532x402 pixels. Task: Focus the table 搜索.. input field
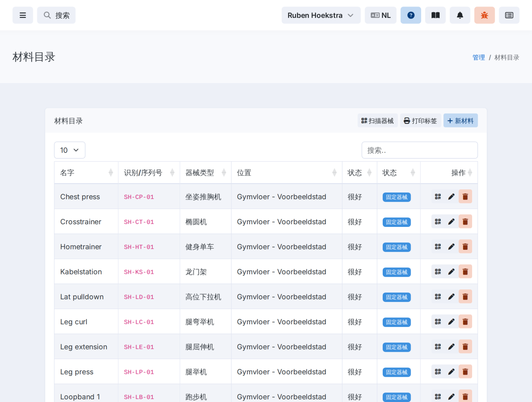click(x=420, y=150)
